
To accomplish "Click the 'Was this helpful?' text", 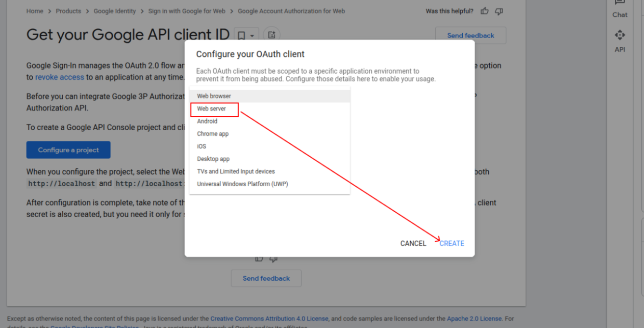I will [x=449, y=11].
